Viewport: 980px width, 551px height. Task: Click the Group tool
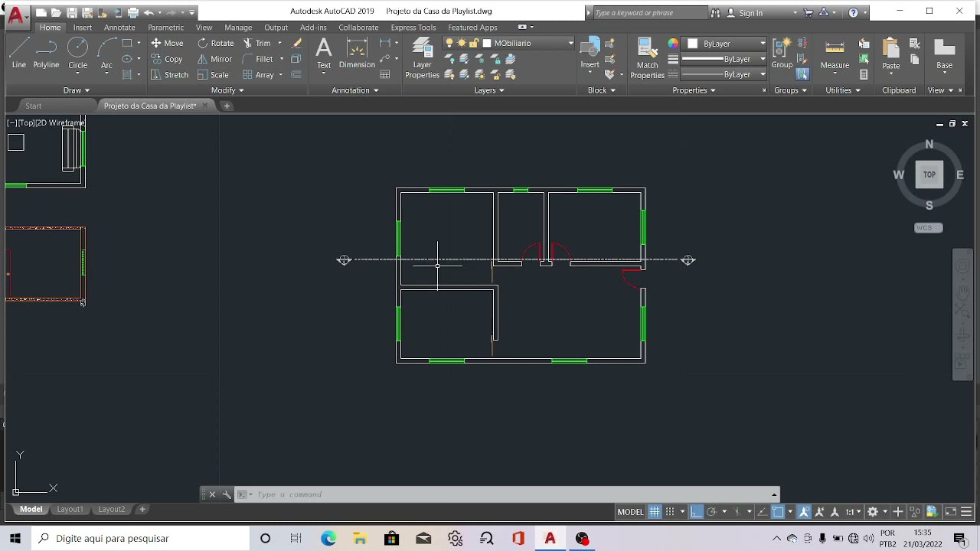click(782, 54)
